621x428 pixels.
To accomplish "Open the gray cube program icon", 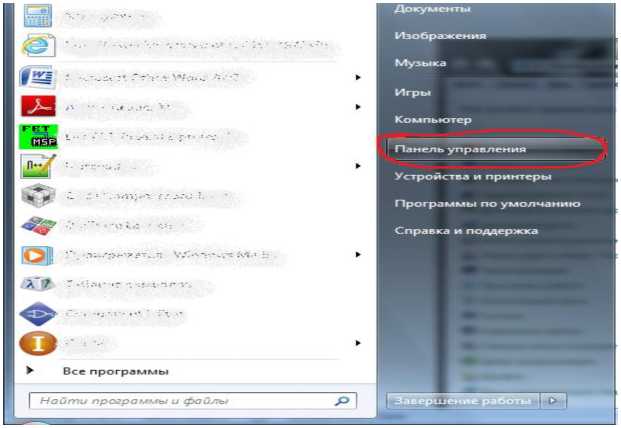I will 38,196.
